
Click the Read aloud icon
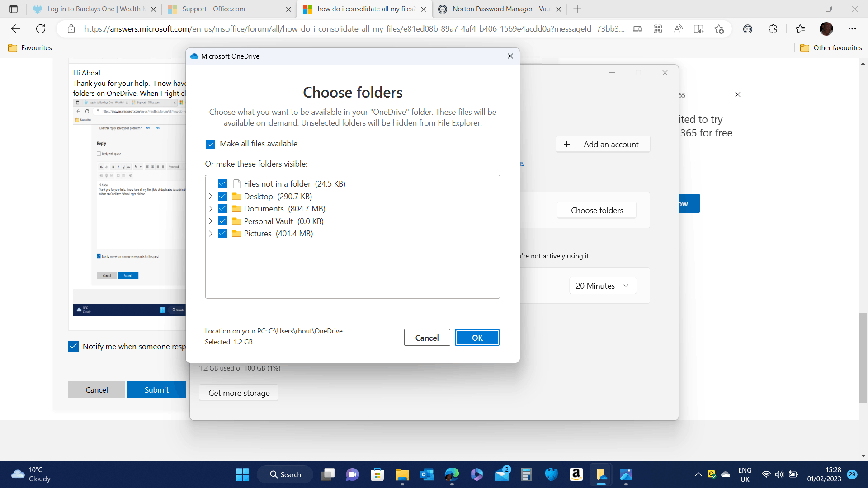[678, 29]
